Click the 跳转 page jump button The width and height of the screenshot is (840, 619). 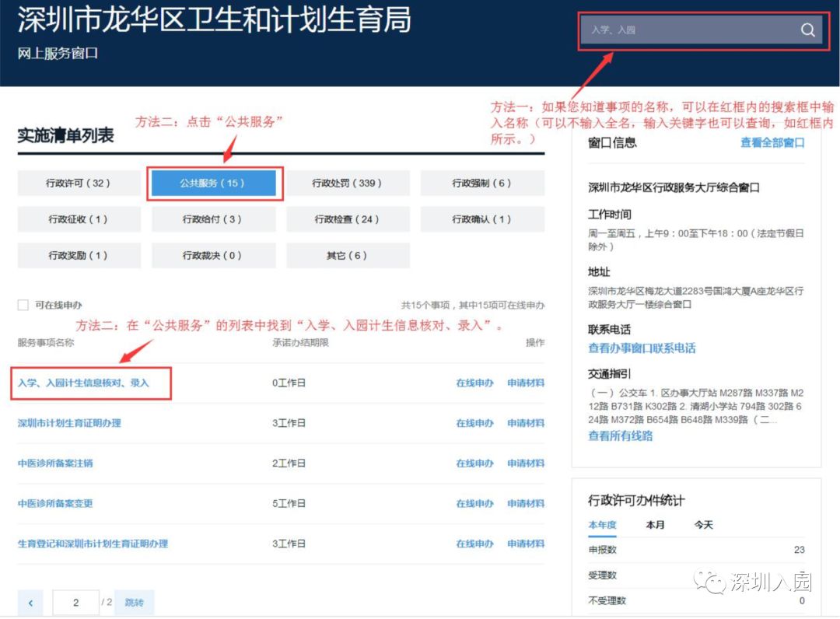click(x=133, y=602)
